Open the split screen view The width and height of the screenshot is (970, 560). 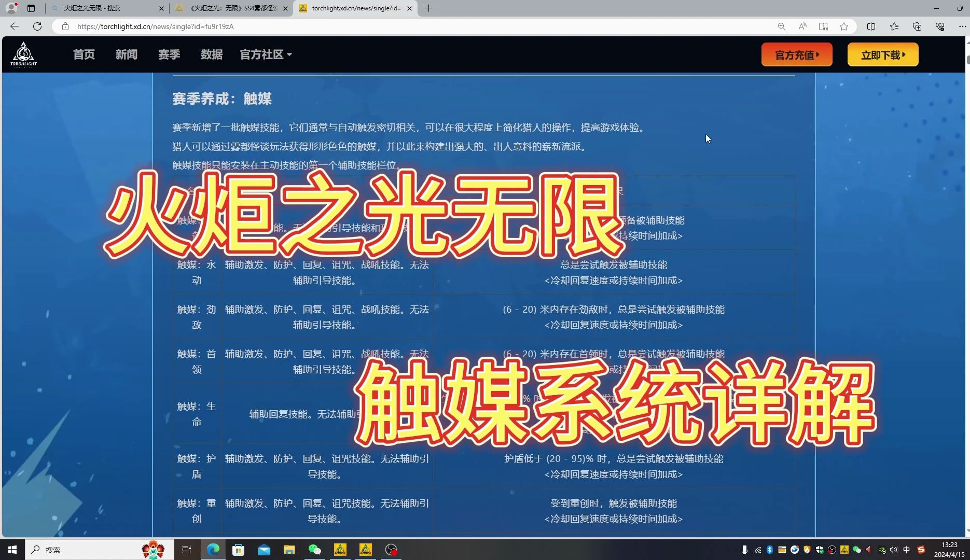[871, 26]
